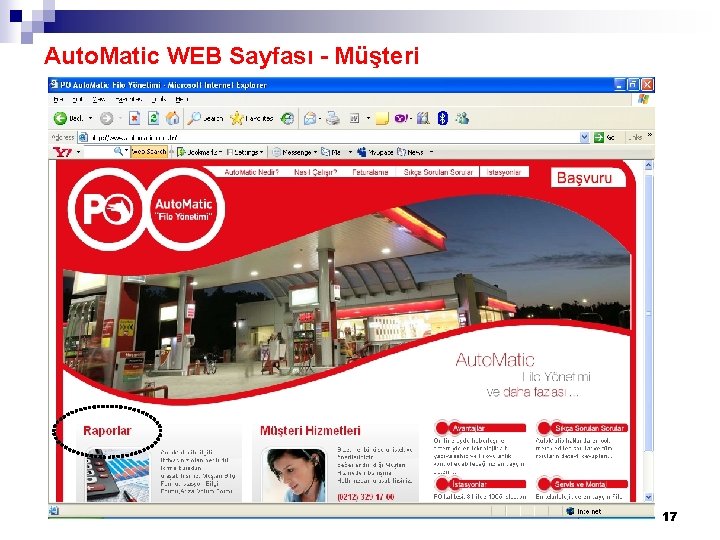Click the Servis ve Montaj red button
The image size is (720, 540).
coord(583,484)
